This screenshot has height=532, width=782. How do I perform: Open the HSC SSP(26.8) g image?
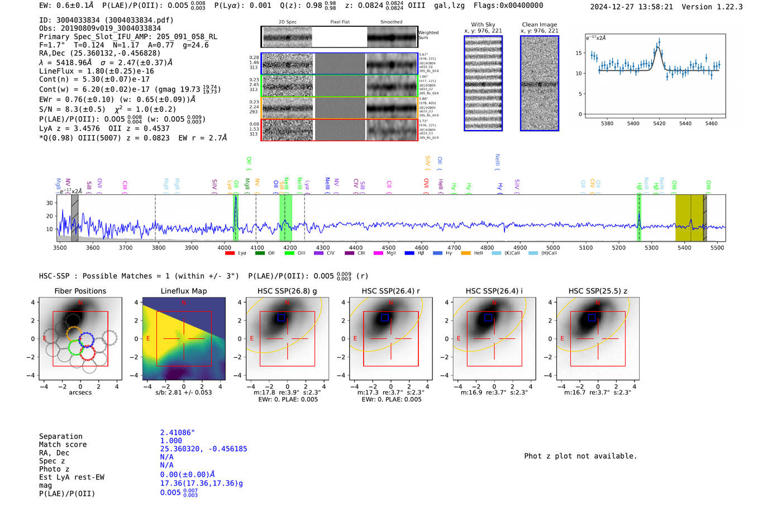287,339
